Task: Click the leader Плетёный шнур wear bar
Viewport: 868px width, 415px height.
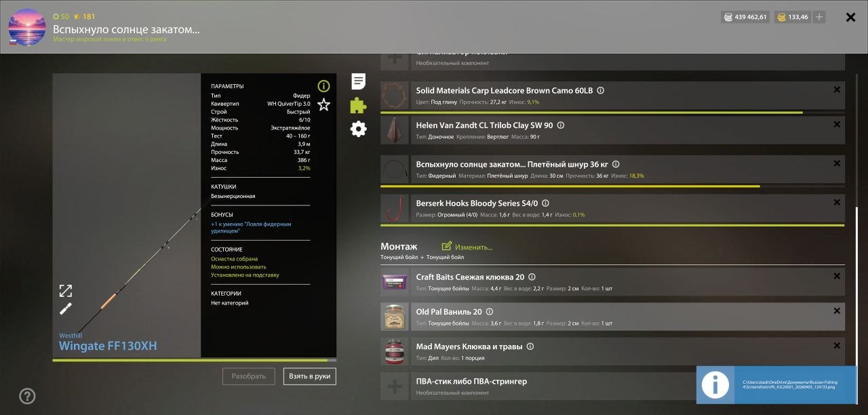Action: pyautogui.click(x=612, y=186)
